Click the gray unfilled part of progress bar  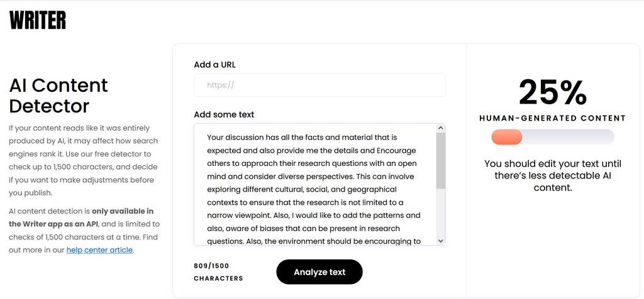568,137
